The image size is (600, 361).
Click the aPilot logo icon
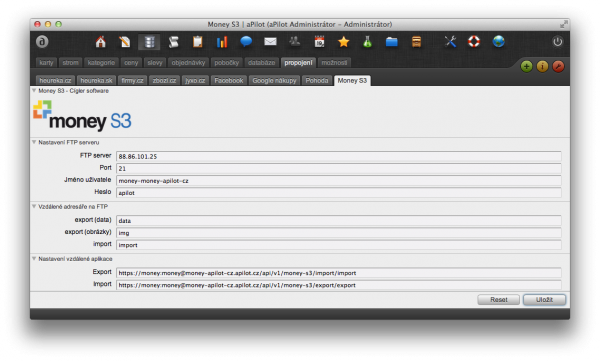tap(42, 41)
